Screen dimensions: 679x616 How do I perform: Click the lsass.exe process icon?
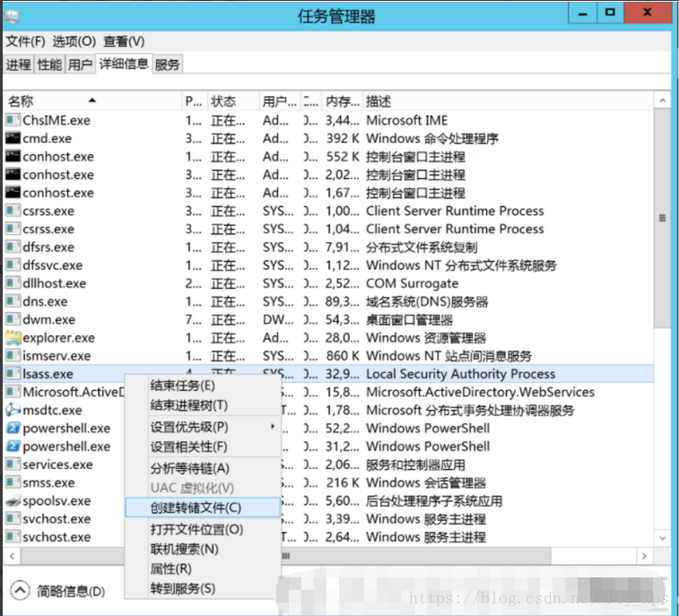pos(13,374)
